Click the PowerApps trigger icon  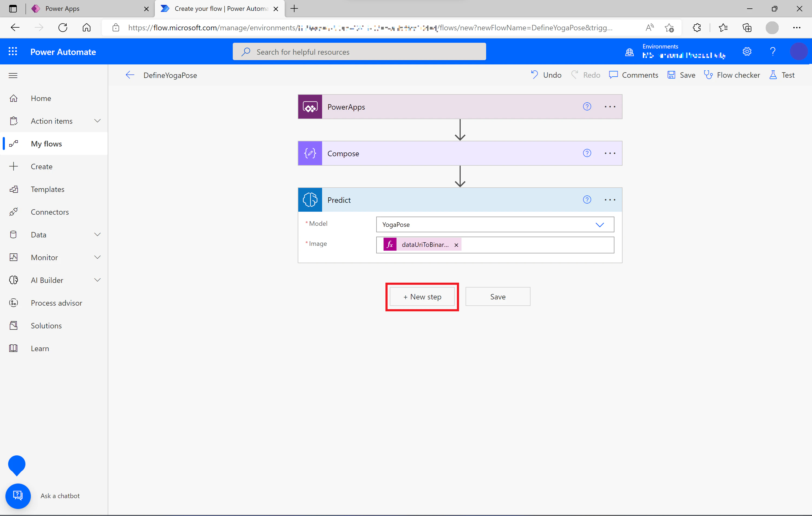[x=310, y=107]
